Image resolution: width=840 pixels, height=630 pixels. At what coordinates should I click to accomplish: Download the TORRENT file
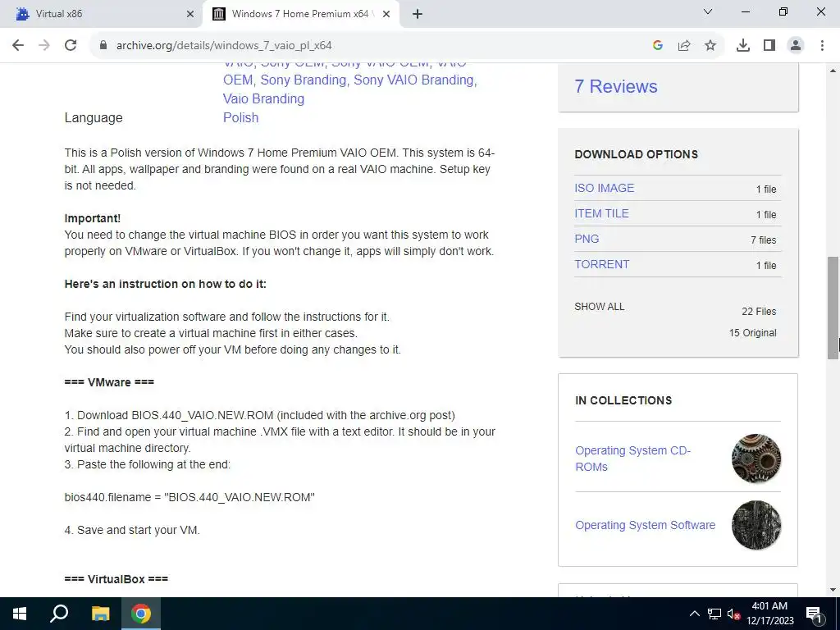tap(601, 264)
